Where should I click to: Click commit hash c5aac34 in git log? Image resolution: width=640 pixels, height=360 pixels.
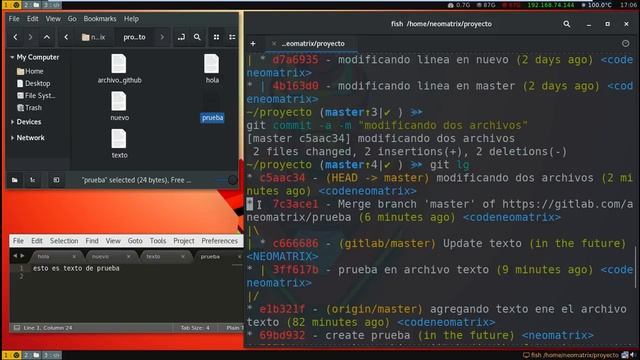pyautogui.click(x=282, y=178)
